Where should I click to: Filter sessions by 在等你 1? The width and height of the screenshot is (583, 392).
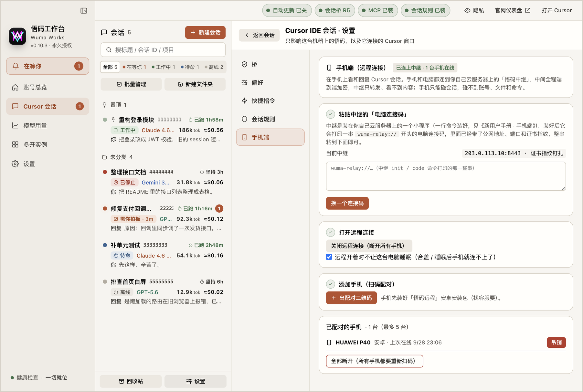(x=134, y=67)
